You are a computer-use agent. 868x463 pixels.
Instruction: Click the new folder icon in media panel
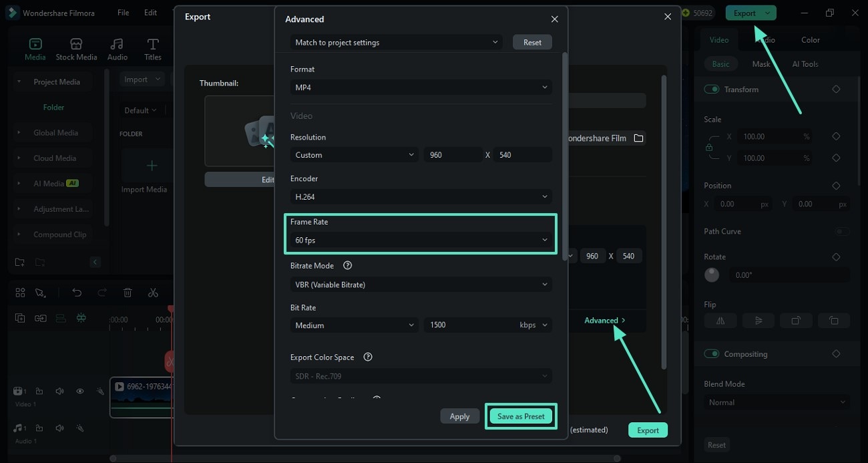point(20,262)
